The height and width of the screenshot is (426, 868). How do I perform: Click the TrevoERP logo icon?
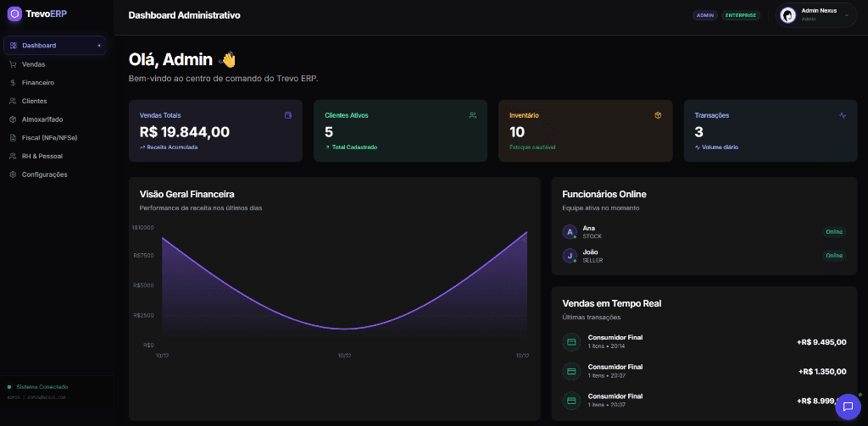(x=14, y=14)
